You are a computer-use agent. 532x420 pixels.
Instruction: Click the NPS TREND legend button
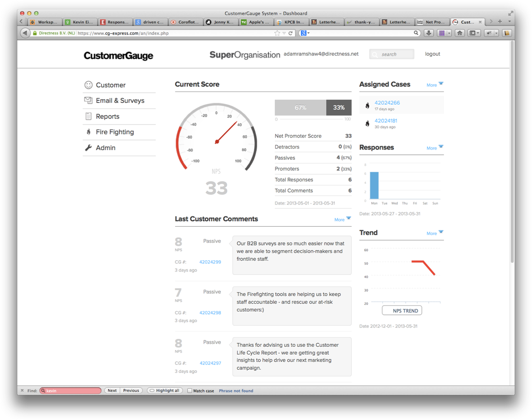point(402,311)
